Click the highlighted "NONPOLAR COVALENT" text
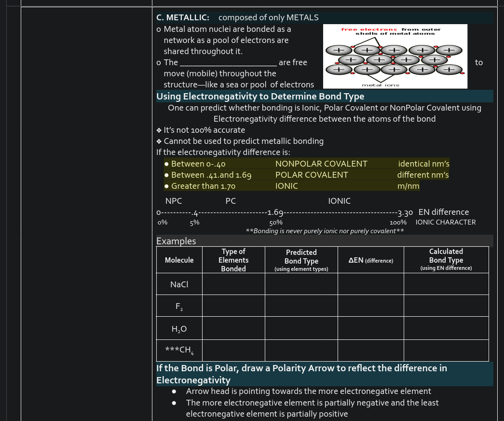Screen dimensions: 504x421 pos(321,164)
